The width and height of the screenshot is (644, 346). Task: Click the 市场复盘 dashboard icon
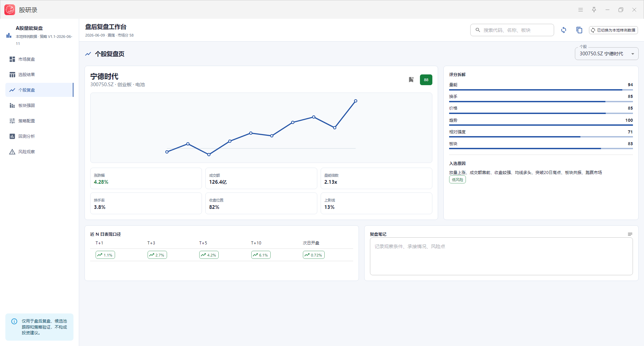[x=12, y=59]
